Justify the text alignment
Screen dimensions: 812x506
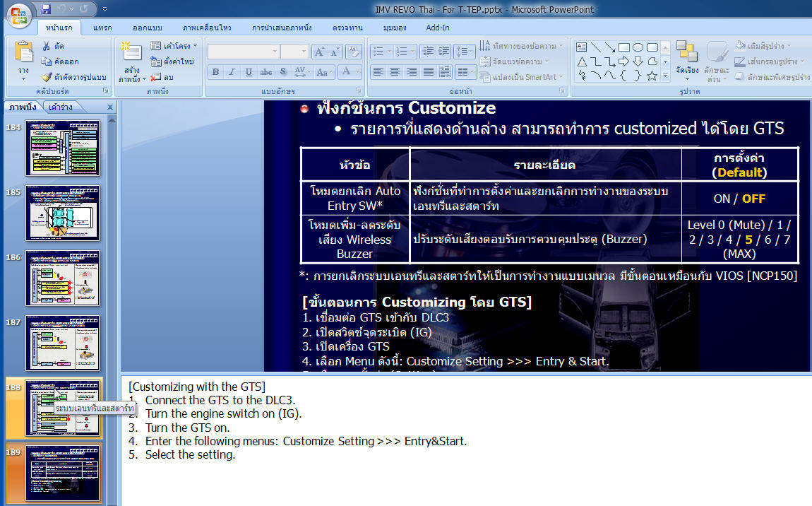tap(429, 72)
